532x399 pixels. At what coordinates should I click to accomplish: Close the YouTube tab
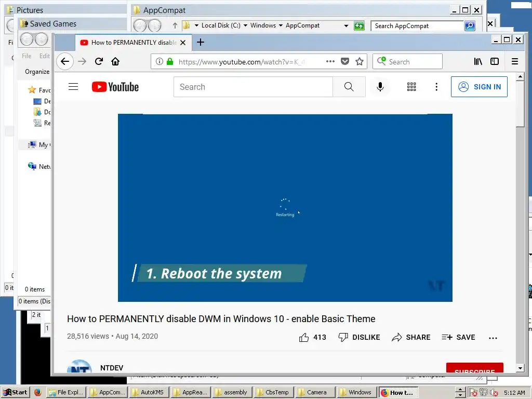183,43
